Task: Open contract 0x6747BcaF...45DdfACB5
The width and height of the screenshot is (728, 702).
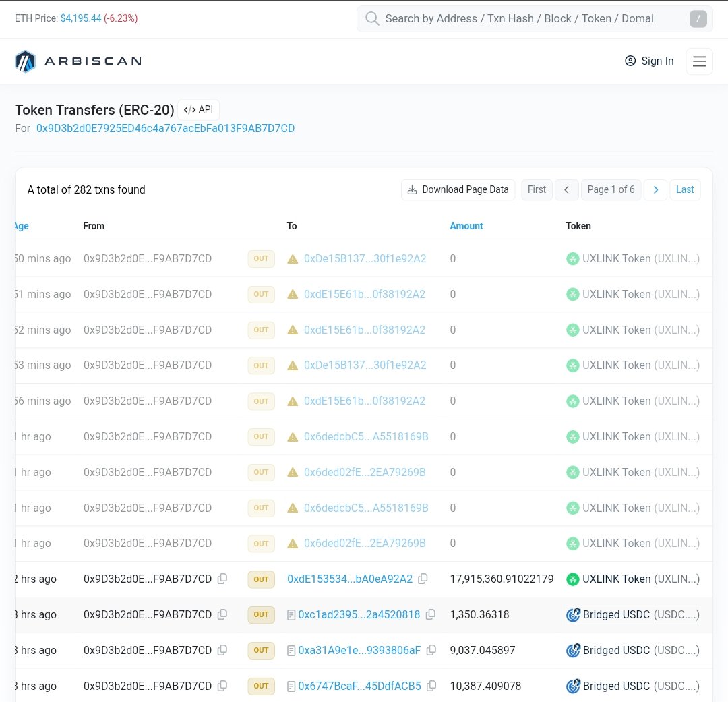Action: [359, 686]
